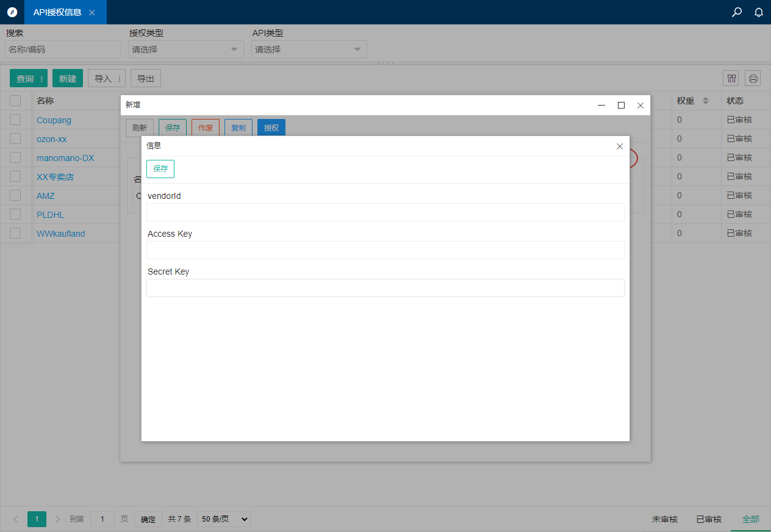Open the API类型 dropdown
This screenshot has height=532, width=771.
(309, 49)
